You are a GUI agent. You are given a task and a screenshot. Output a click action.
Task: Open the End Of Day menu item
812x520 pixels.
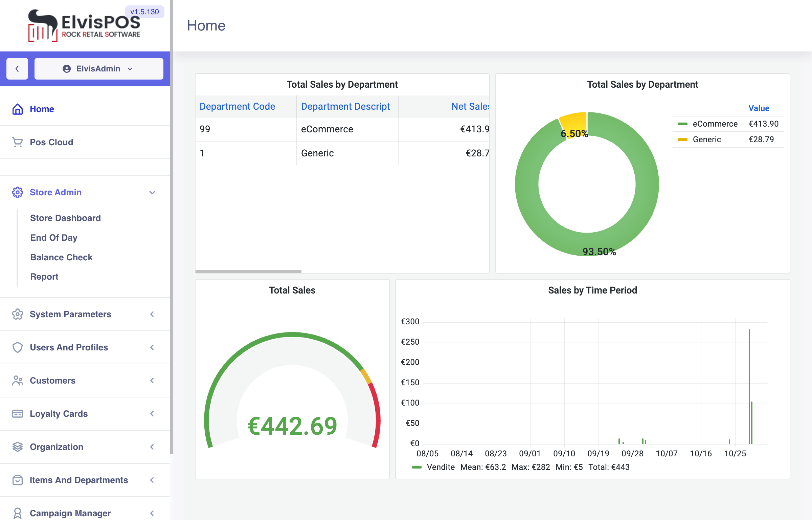(x=54, y=238)
